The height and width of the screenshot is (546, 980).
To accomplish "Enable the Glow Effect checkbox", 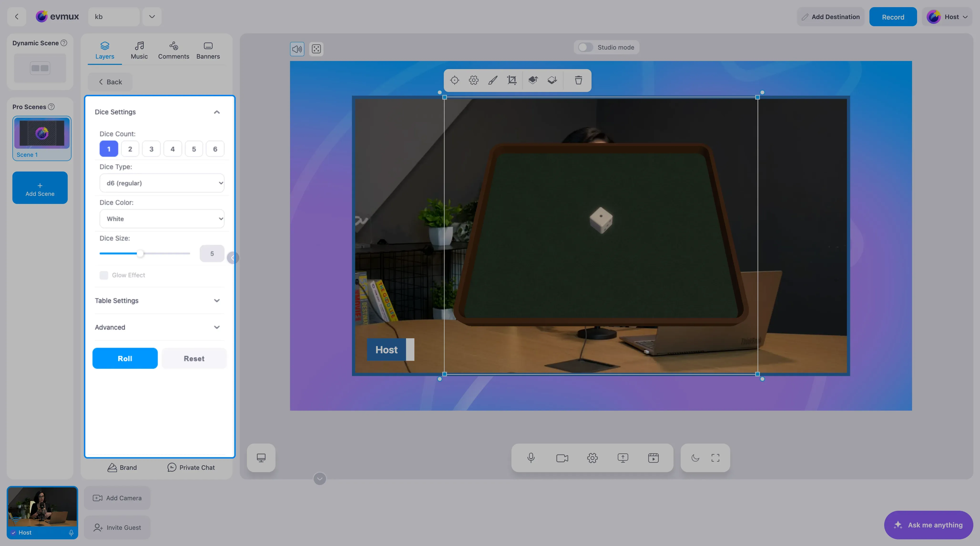I will pos(104,275).
